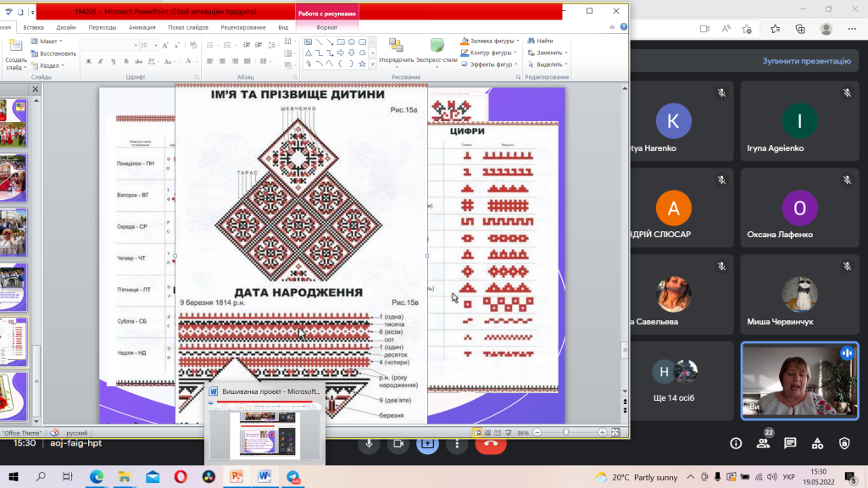This screenshot has height=488, width=868.
Task: Expand the Макет layout dropdown
Action: point(47,41)
